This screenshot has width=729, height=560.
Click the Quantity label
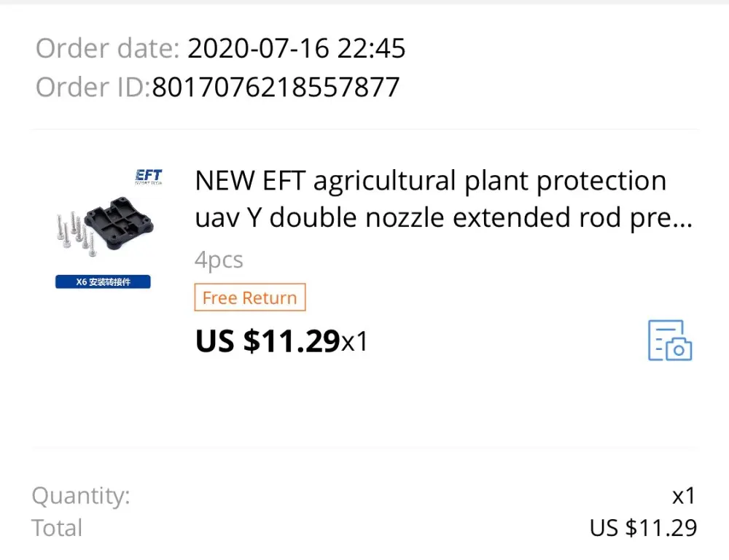[x=81, y=496]
